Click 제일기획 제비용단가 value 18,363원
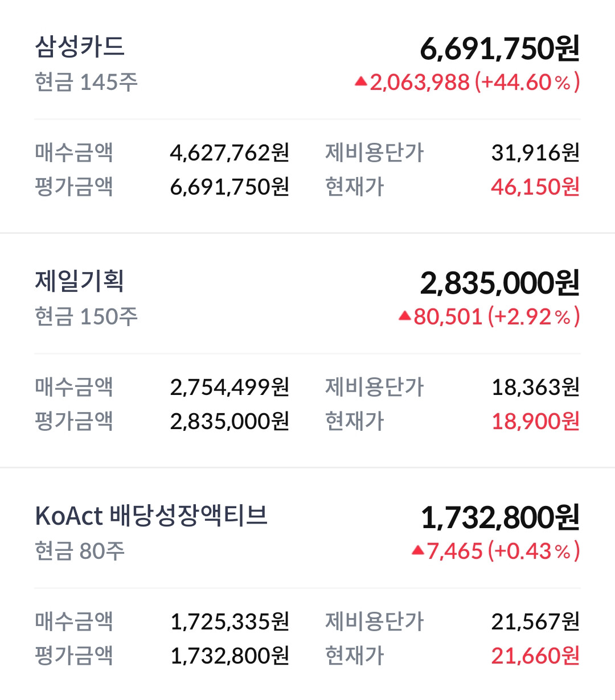 (535, 387)
